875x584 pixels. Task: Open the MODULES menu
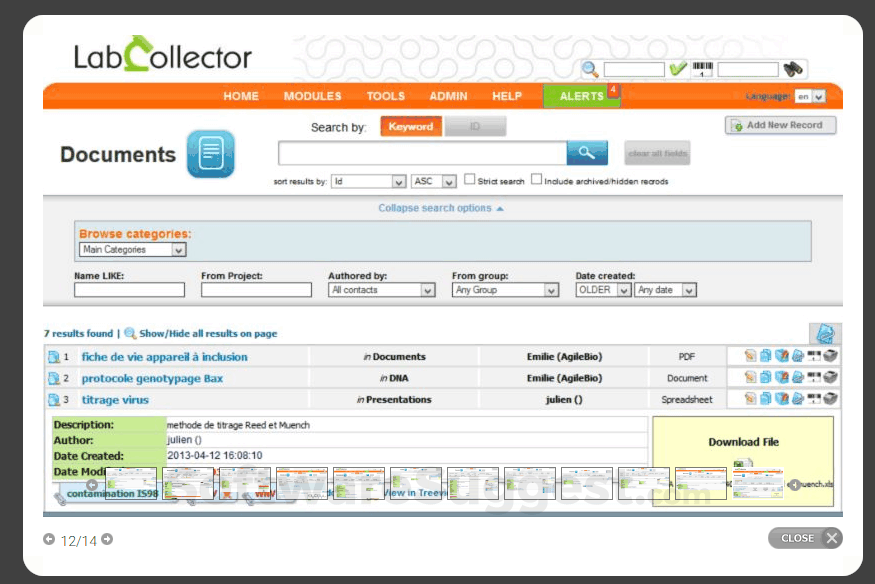(311, 96)
